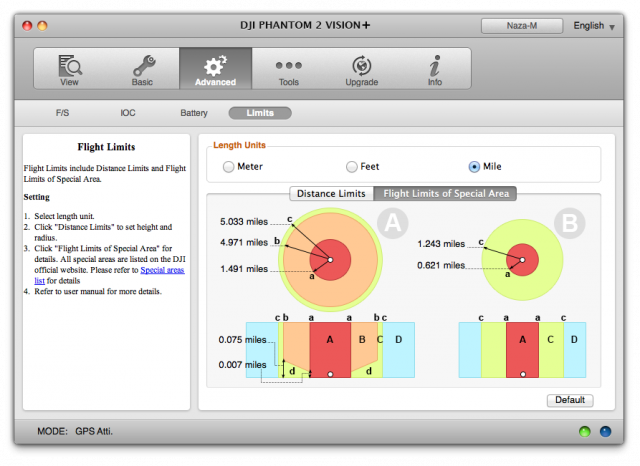Switch to the Battery sub-tab
640x466 pixels.
pyautogui.click(x=194, y=113)
